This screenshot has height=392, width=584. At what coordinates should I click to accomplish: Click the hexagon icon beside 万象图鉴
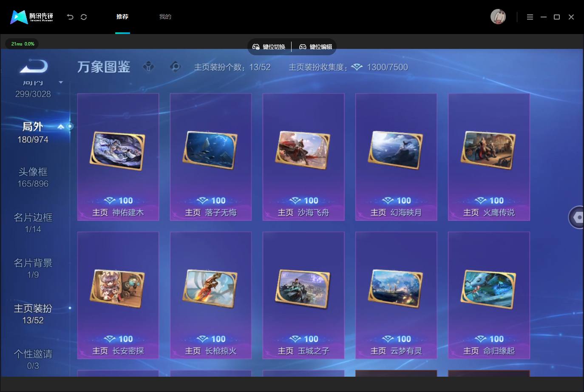[x=175, y=67]
